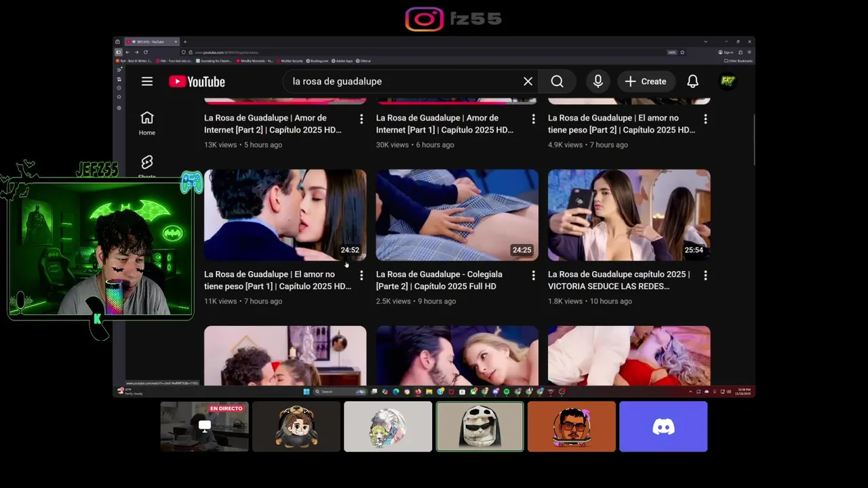Open title 'VICTORIA SEDUCE LAS REDES'
The height and width of the screenshot is (488, 868).
pyautogui.click(x=618, y=281)
